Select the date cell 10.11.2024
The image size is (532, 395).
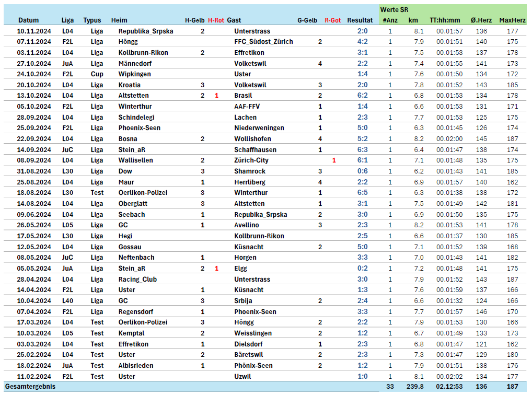[34, 31]
